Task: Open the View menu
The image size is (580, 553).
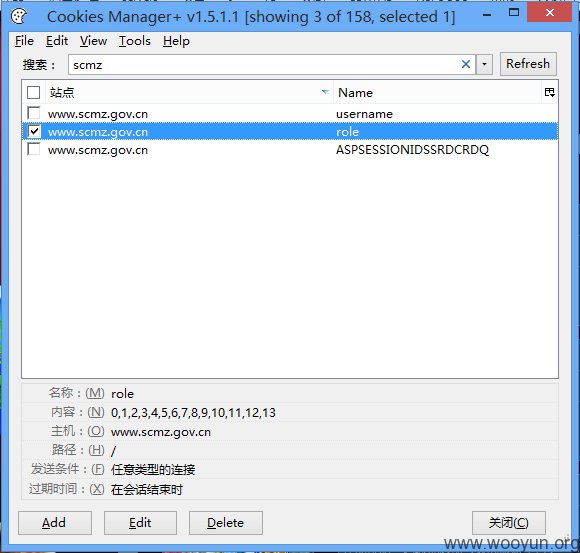Action: pos(93,41)
